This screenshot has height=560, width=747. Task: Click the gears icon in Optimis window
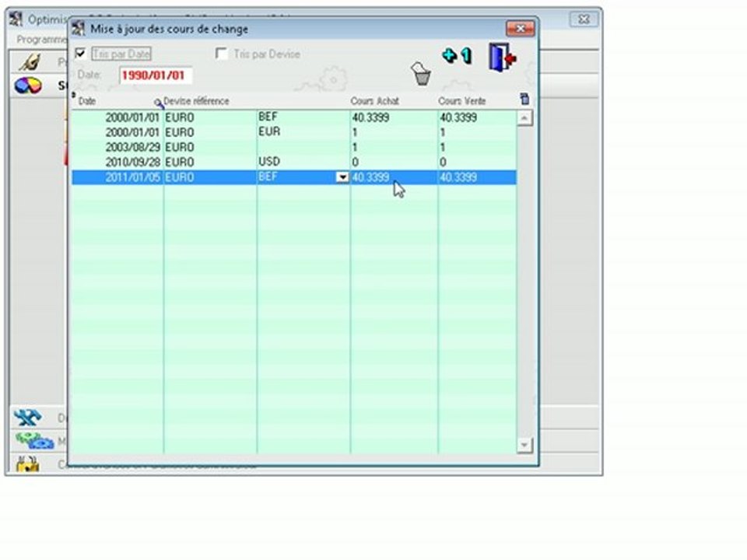coord(34,441)
